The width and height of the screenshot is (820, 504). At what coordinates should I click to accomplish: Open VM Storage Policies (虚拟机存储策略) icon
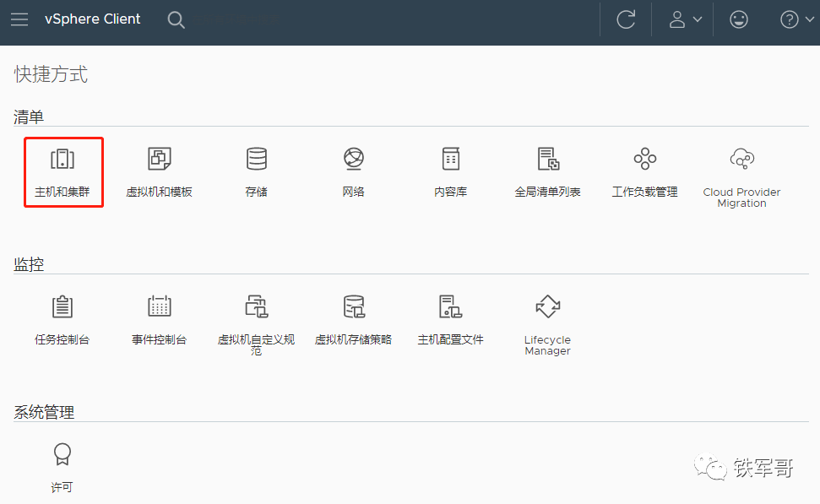pos(353,307)
